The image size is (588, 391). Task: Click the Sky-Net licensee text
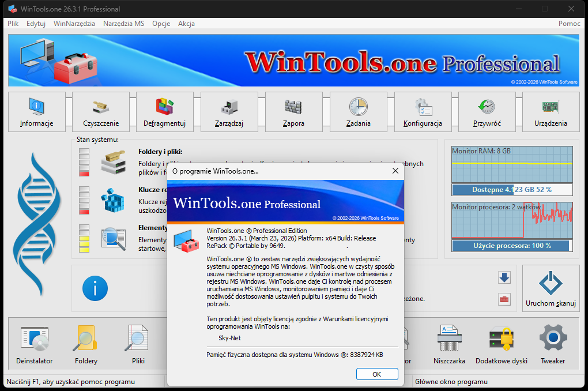click(x=230, y=338)
